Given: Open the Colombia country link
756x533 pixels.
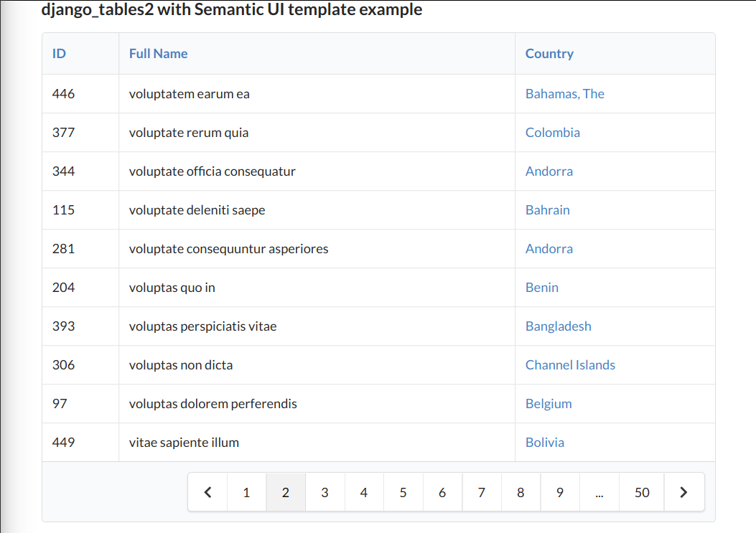Looking at the screenshot, I should (553, 132).
